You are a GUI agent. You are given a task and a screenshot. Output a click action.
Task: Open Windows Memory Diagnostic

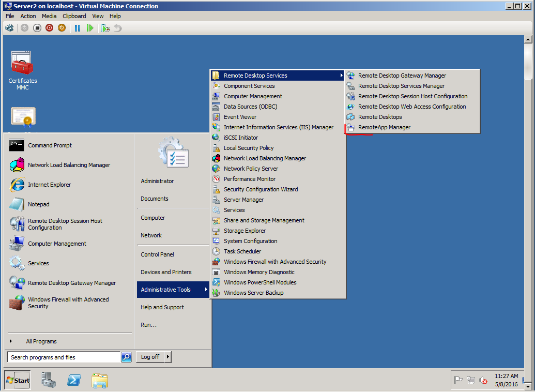278,272
